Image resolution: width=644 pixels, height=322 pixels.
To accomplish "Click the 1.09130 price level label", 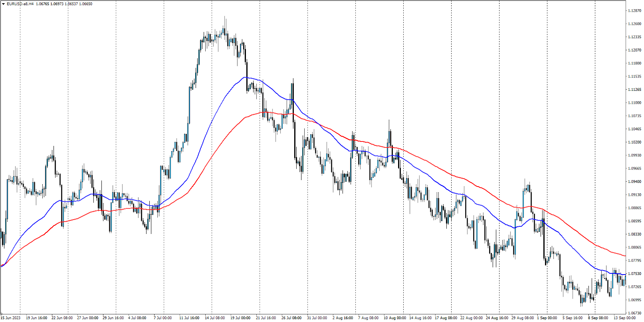I will click(635, 195).
